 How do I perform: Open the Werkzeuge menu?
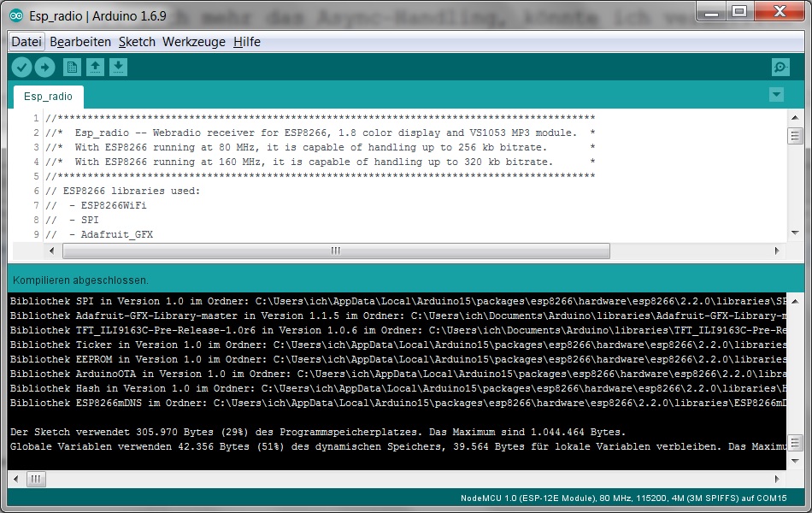pos(194,42)
